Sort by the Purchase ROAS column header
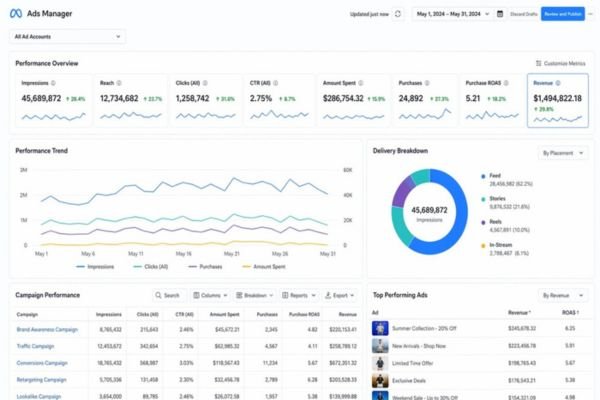 [x=304, y=314]
